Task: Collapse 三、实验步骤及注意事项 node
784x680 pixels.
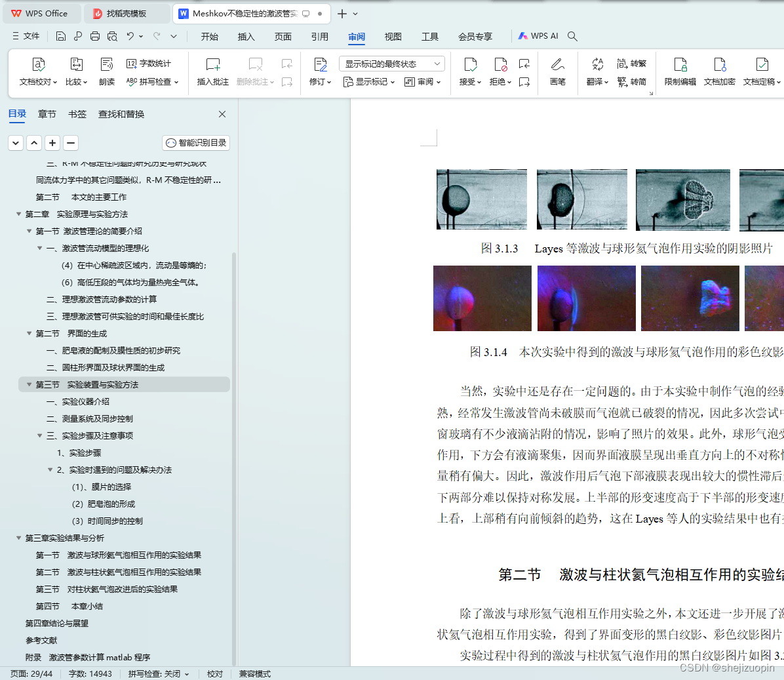Action: pyautogui.click(x=39, y=435)
